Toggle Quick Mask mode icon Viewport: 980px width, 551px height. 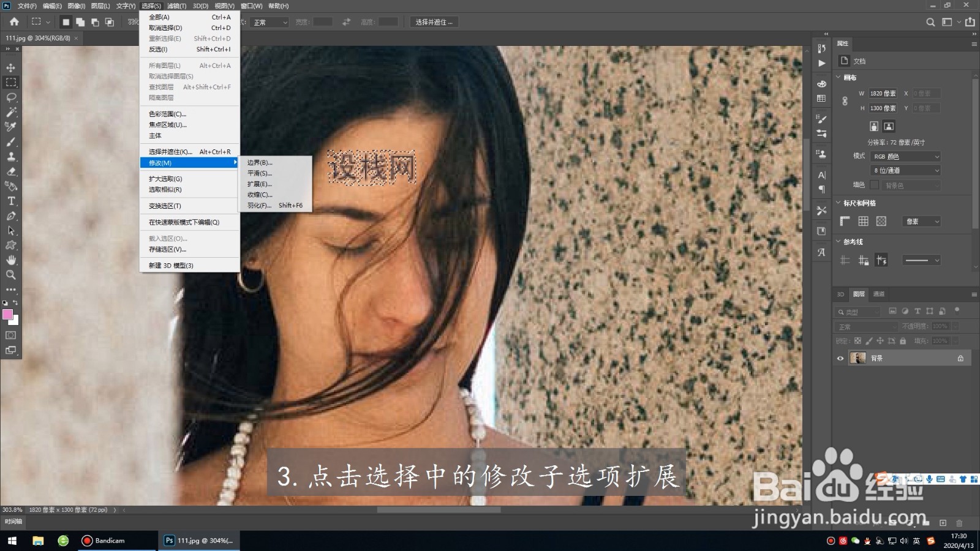click(x=11, y=335)
